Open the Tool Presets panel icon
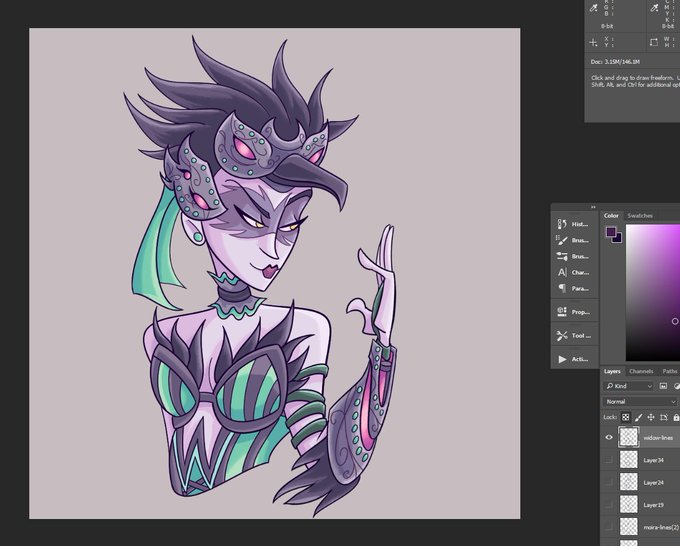 [562, 335]
